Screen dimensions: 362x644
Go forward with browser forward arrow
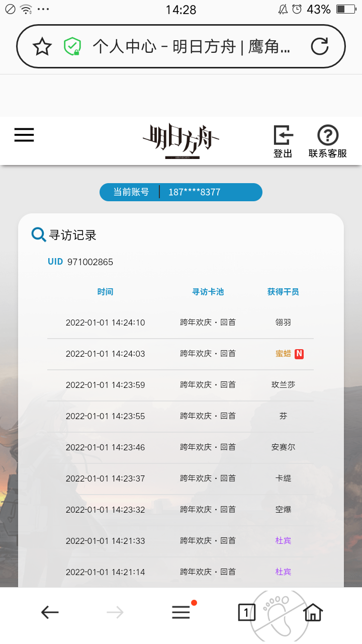coord(115,612)
